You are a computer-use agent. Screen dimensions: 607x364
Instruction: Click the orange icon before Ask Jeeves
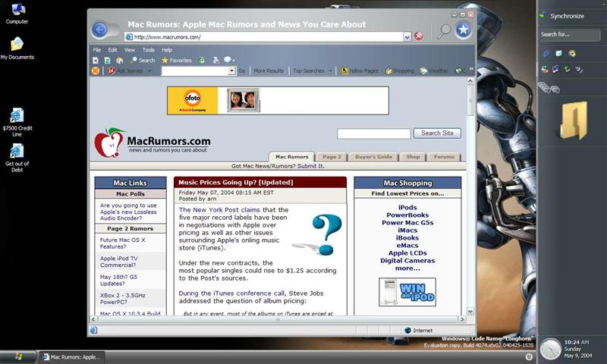tap(96, 71)
